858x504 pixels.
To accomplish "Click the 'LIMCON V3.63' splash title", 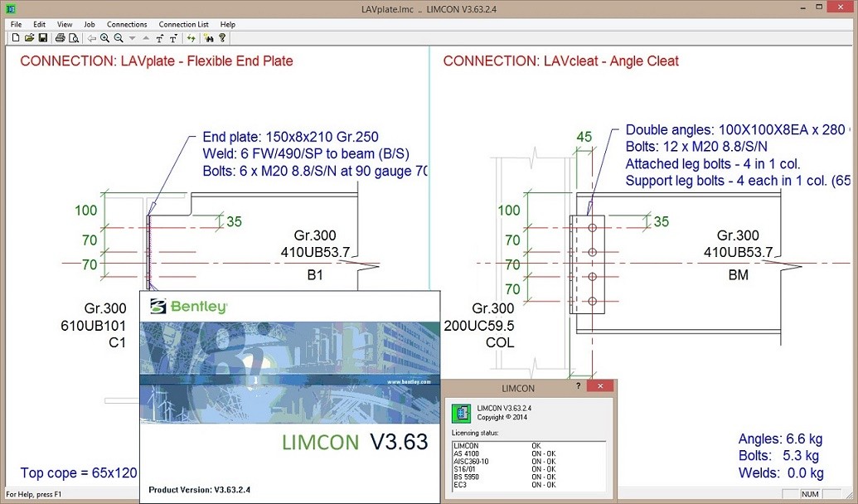I will click(355, 442).
